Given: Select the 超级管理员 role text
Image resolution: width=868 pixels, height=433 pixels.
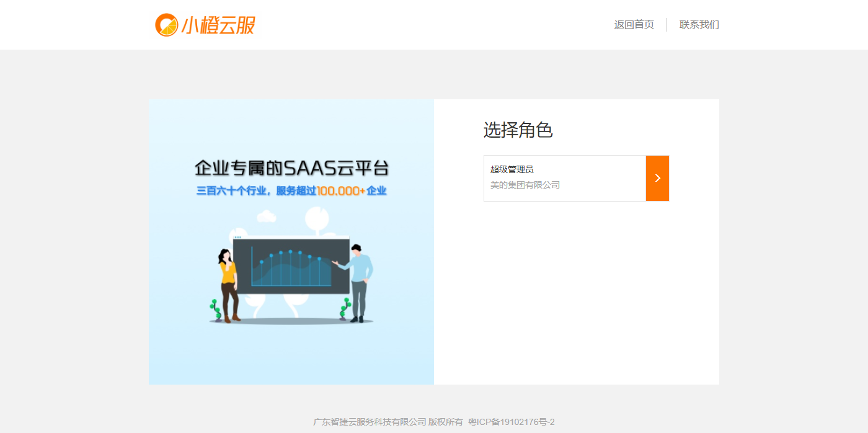Looking at the screenshot, I should pyautogui.click(x=511, y=169).
